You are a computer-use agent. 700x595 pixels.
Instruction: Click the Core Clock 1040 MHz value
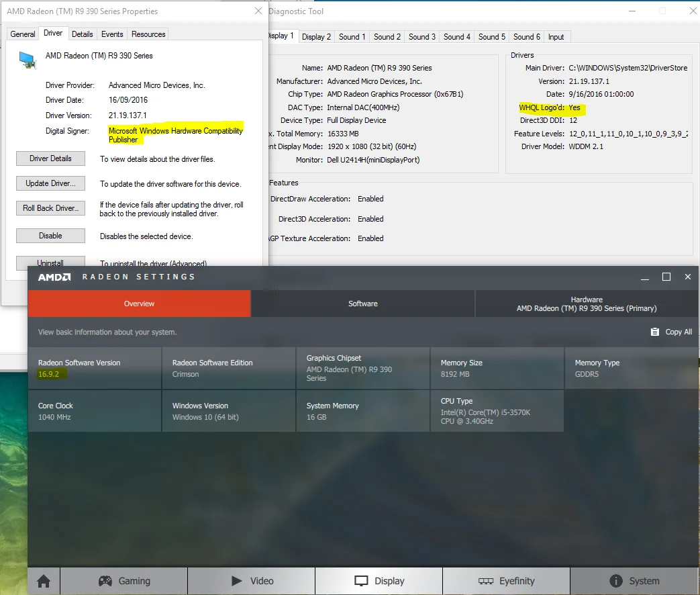pyautogui.click(x=54, y=417)
